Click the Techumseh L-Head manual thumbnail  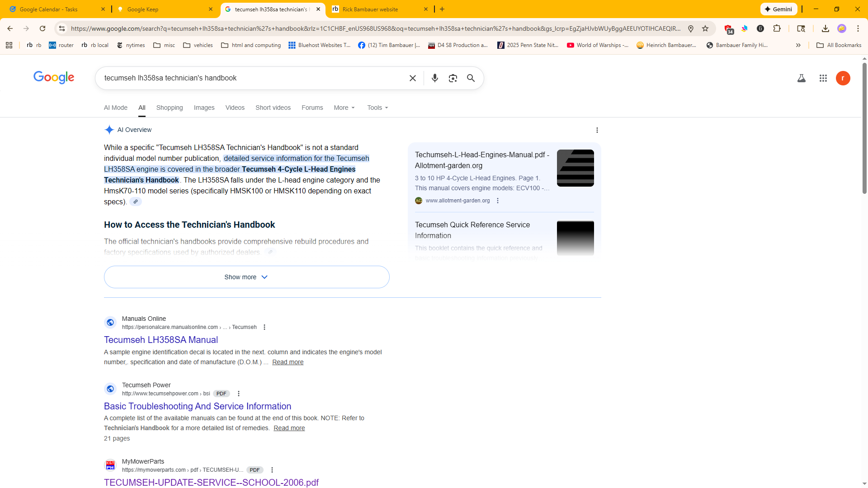[575, 168]
